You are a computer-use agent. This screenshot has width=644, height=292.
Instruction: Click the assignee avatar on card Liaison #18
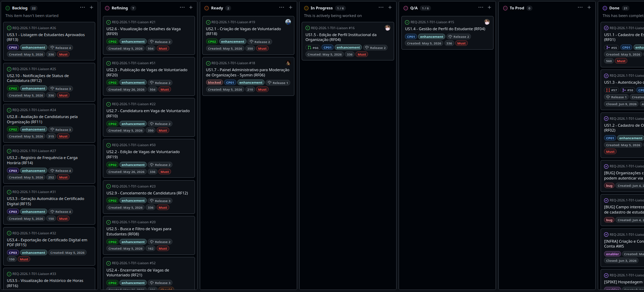[x=288, y=63]
